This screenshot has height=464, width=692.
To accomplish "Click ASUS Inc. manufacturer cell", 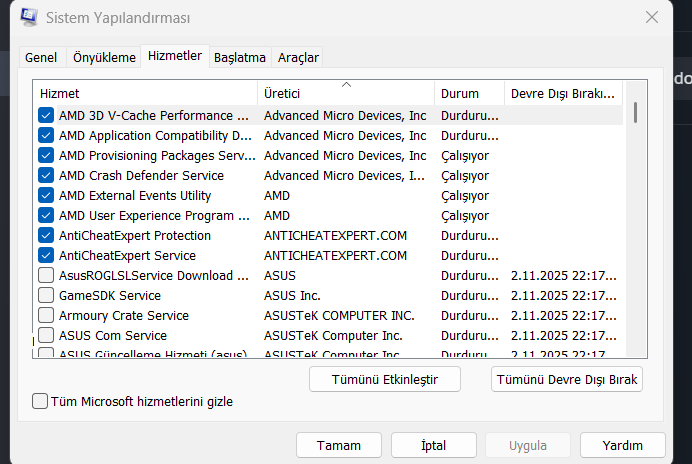I will tap(292, 295).
